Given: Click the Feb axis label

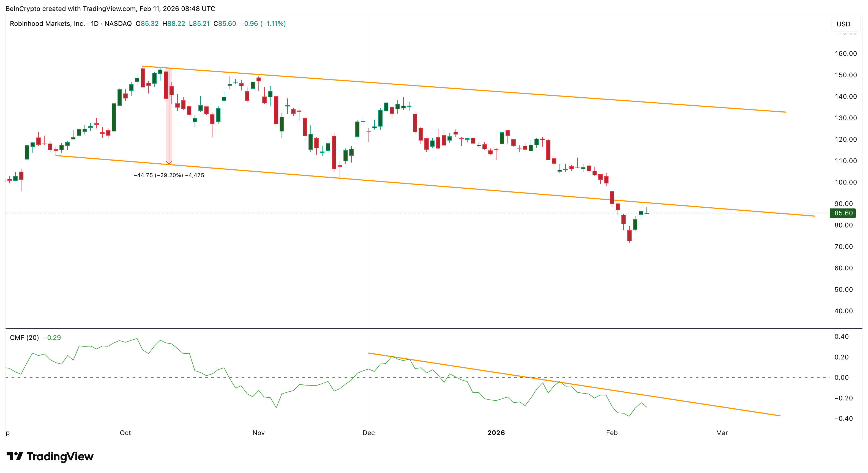Looking at the screenshot, I should pos(612,433).
